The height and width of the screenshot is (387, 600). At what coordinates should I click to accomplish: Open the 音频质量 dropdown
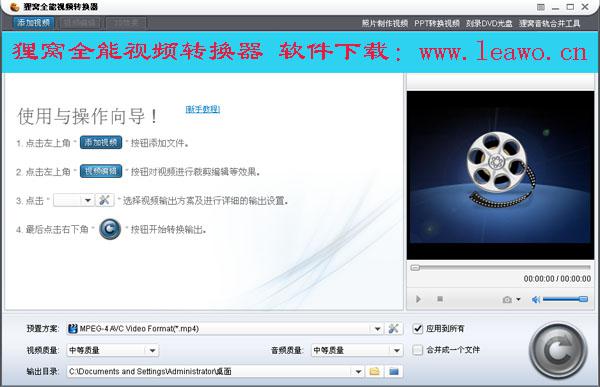coord(397,350)
